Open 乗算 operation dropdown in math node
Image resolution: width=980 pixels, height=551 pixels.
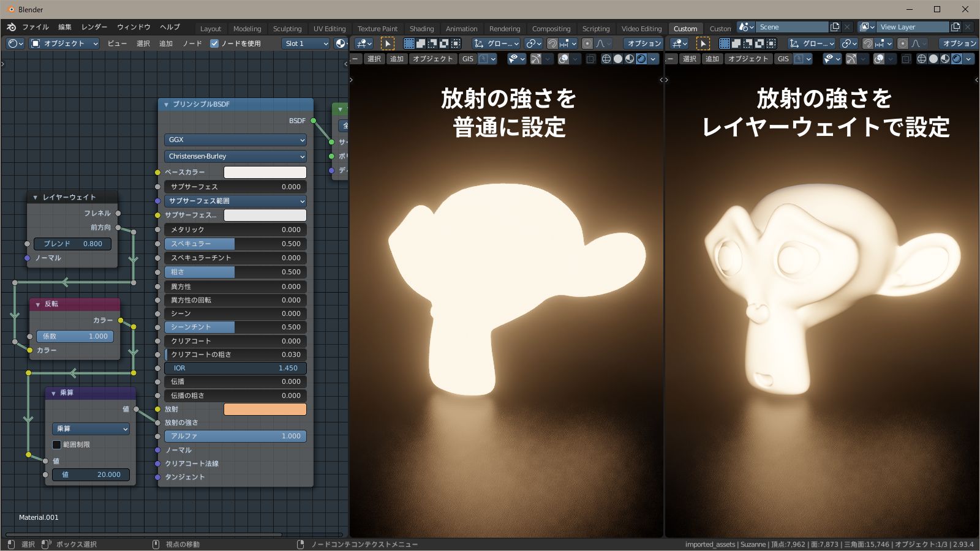pos(91,429)
